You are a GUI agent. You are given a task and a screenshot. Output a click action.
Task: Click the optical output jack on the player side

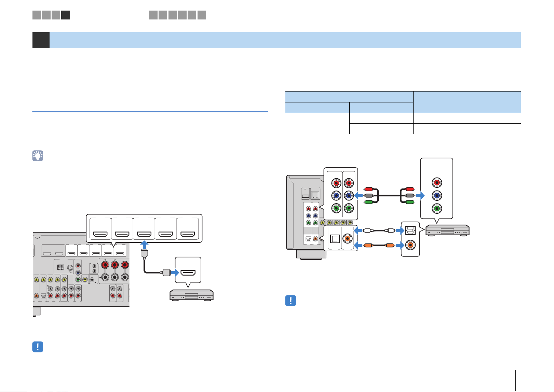[410, 230]
